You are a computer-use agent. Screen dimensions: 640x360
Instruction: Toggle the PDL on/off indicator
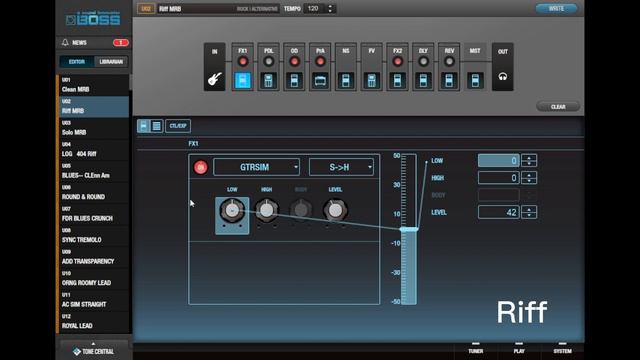tap(268, 61)
